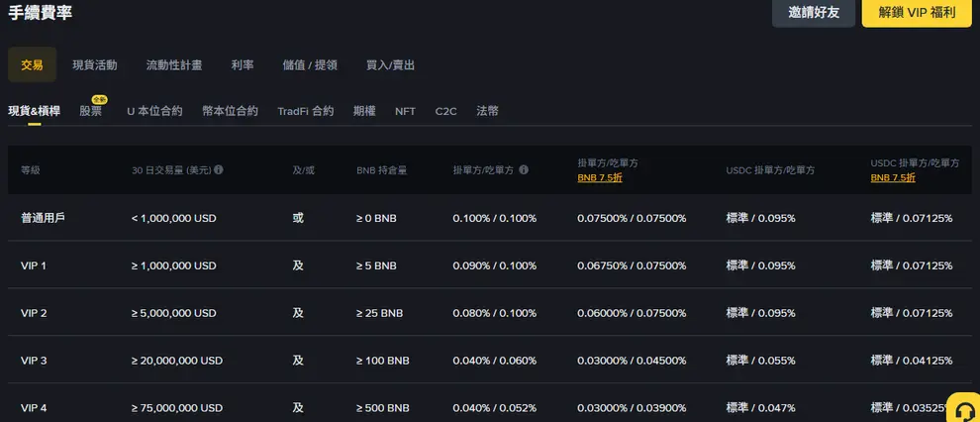Click the VIP 1 level cell
Viewport: 980px width, 422px height.
click(x=34, y=265)
